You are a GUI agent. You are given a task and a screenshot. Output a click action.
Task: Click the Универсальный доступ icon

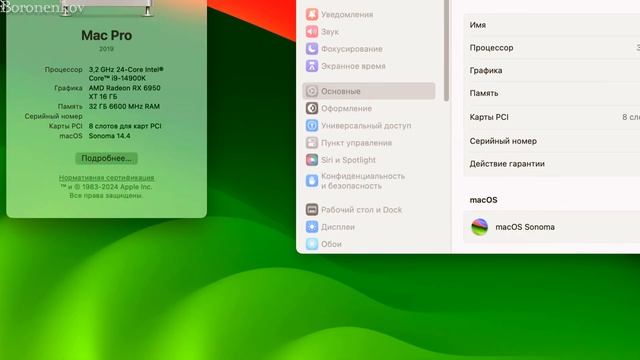point(312,125)
